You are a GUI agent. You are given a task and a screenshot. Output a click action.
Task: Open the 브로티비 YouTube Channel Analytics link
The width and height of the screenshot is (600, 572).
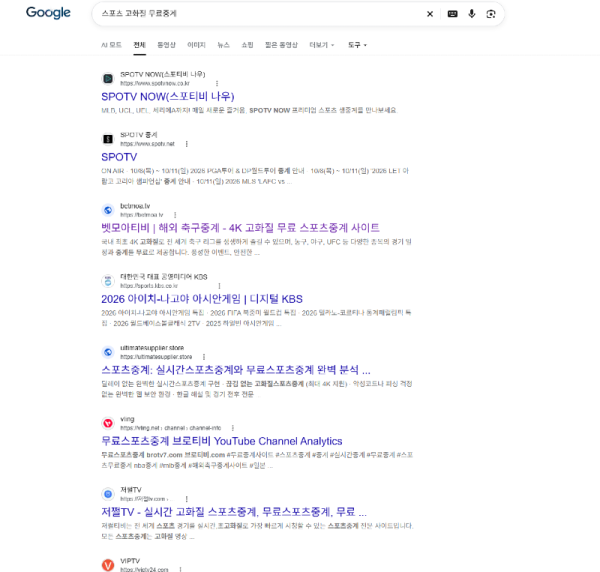[222, 441]
